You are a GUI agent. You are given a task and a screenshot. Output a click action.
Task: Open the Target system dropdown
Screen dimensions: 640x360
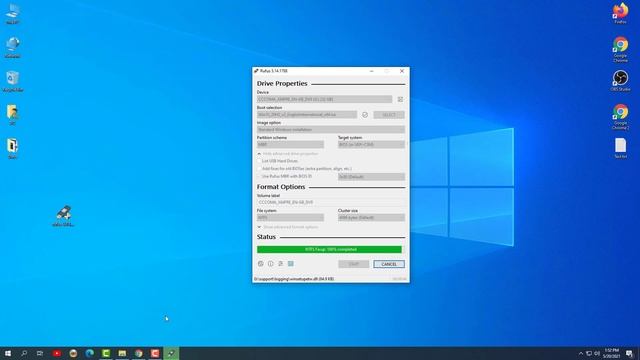(x=371, y=144)
